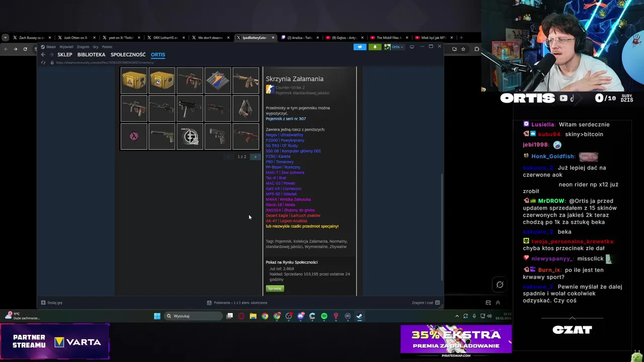Open the Znajomi menu
Viewport: 644px width, 362px height.
(x=83, y=47)
